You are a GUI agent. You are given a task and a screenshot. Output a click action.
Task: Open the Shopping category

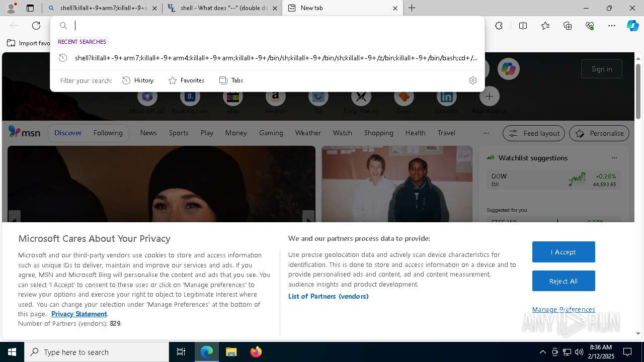[x=379, y=133]
